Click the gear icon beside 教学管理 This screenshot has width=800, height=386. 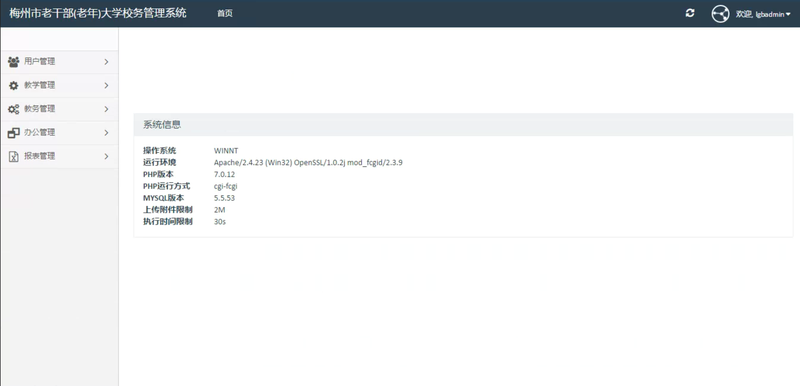(14, 86)
